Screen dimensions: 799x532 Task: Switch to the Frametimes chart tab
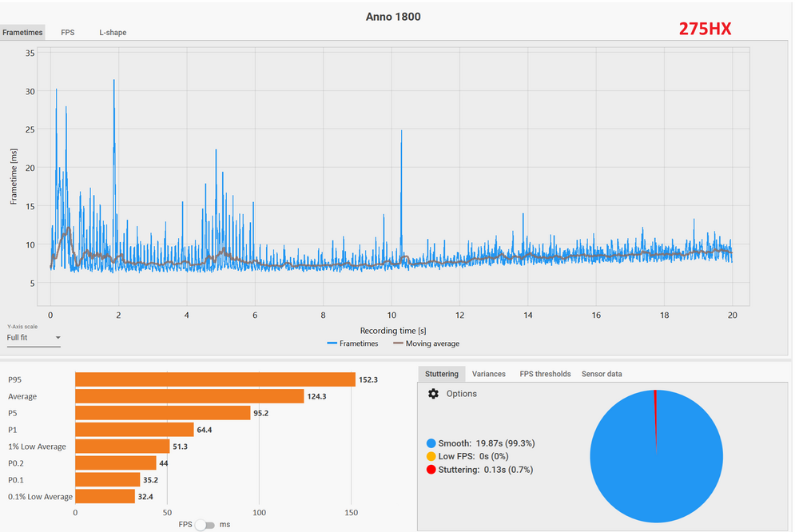click(x=22, y=33)
